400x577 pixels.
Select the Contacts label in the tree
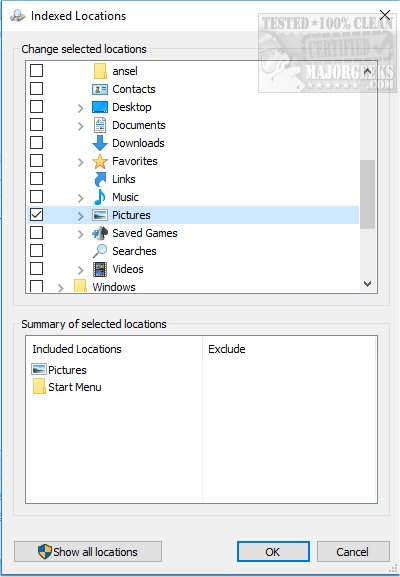[134, 89]
